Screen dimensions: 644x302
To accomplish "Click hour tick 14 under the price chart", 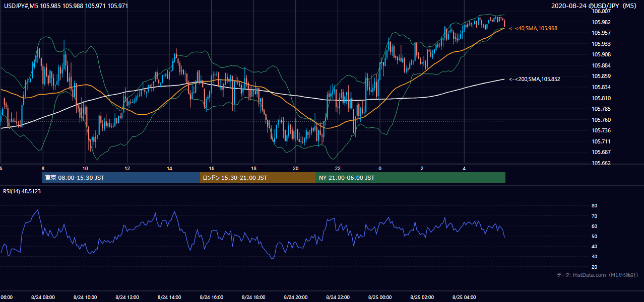I will (169, 168).
